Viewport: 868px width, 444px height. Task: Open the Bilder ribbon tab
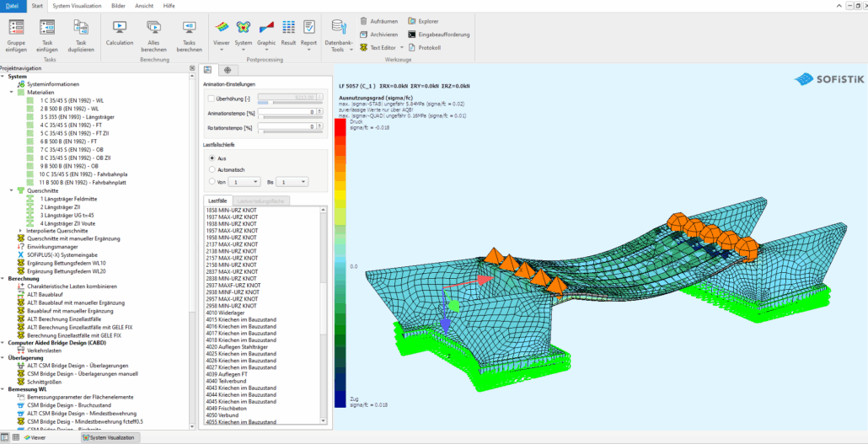[118, 6]
